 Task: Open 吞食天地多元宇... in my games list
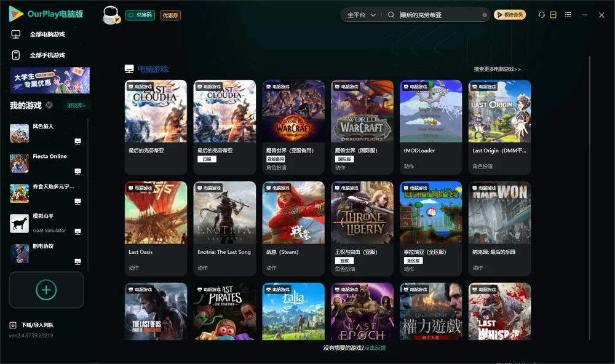[x=45, y=193]
